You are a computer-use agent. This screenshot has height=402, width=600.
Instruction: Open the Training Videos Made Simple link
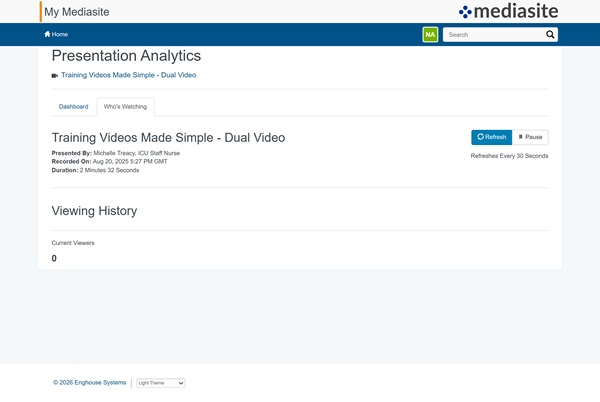pos(128,75)
